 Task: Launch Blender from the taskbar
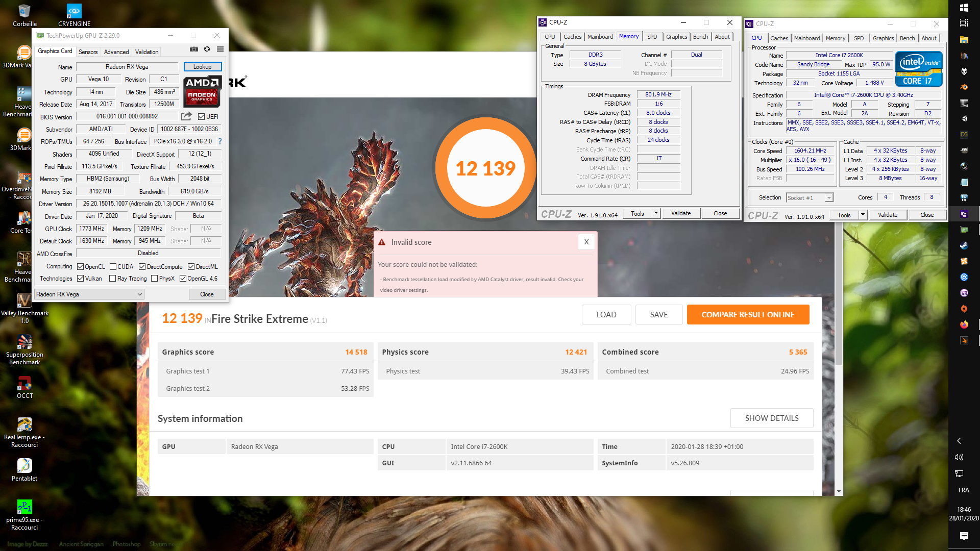964,87
